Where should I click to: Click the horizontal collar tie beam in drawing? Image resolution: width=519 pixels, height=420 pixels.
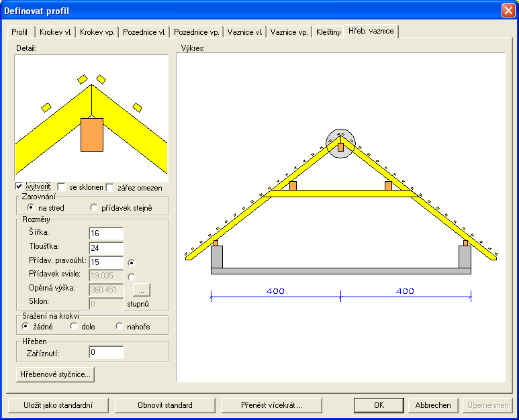340,193
